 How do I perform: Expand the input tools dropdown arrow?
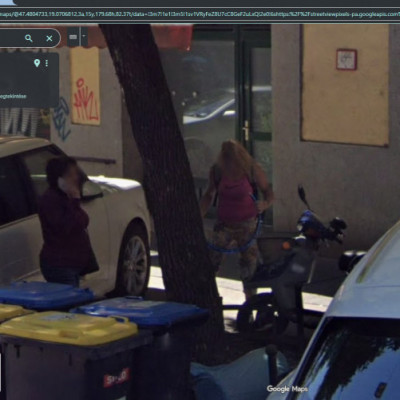pos(84,37)
